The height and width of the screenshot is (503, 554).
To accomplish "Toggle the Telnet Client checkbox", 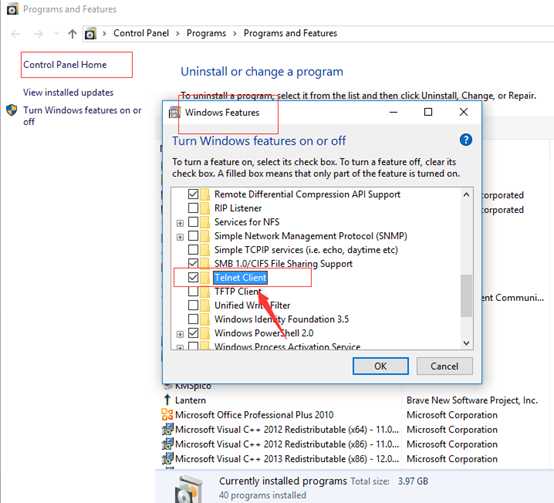I will pyautogui.click(x=193, y=278).
